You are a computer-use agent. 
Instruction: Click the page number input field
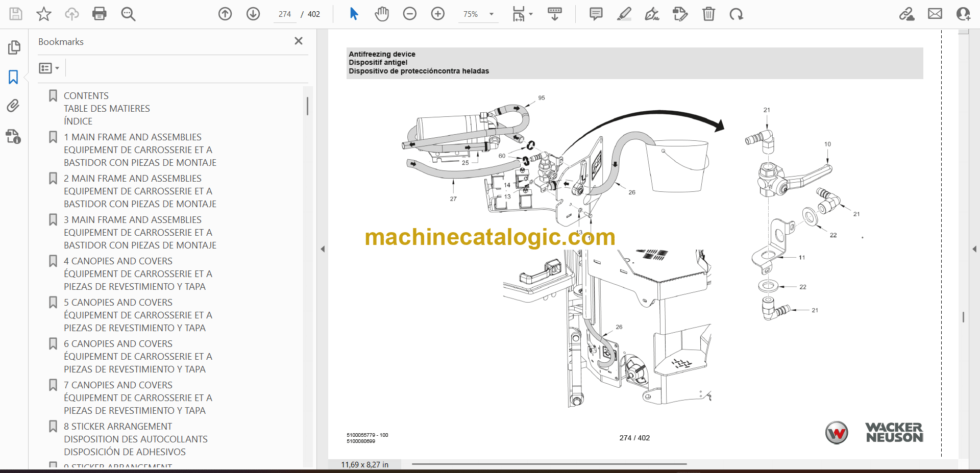pyautogui.click(x=285, y=14)
